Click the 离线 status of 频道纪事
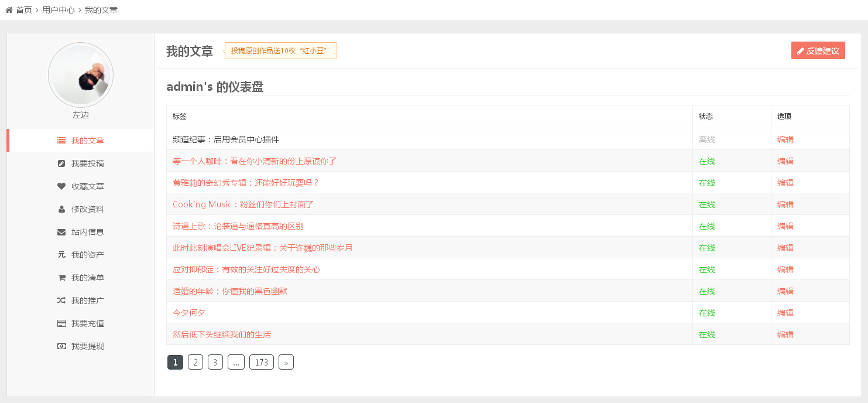Image resolution: width=868 pixels, height=403 pixels. (707, 139)
